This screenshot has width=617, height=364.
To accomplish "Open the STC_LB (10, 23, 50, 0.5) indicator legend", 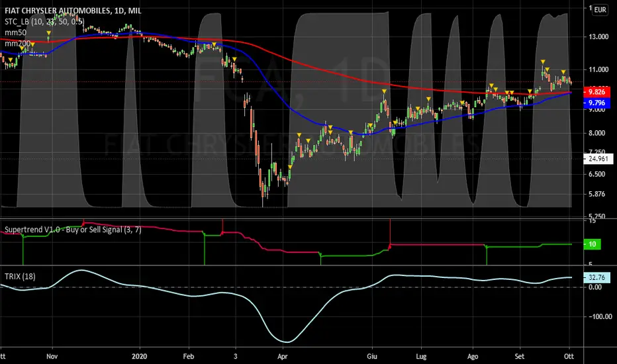I will tap(44, 21).
